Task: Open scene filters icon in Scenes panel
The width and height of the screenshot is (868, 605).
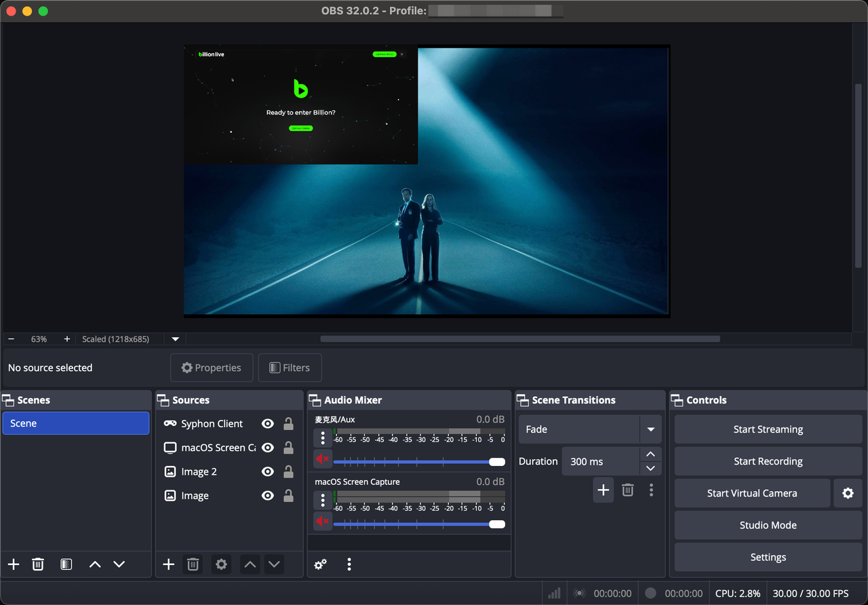Action: (x=66, y=564)
